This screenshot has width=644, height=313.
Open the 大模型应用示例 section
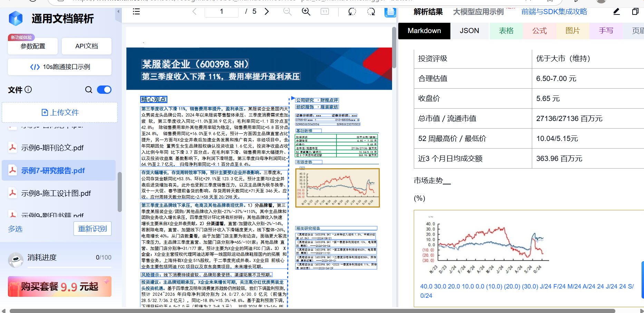478,12
